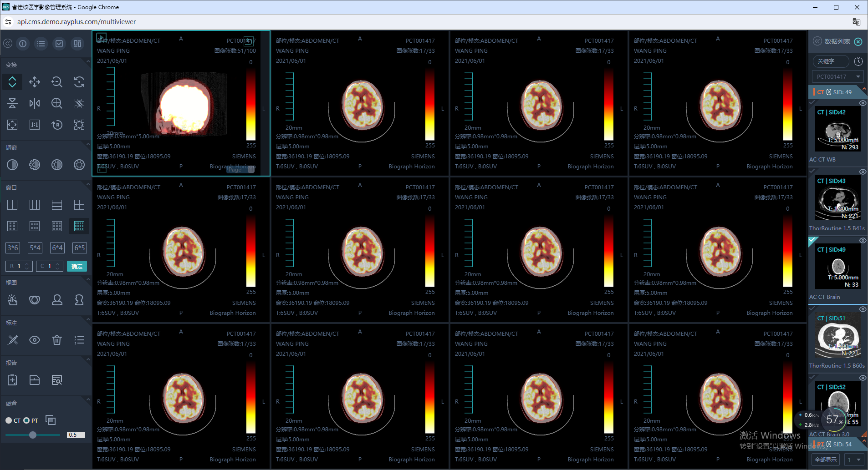Set two-column window layout
The image size is (868, 470).
tap(12, 205)
